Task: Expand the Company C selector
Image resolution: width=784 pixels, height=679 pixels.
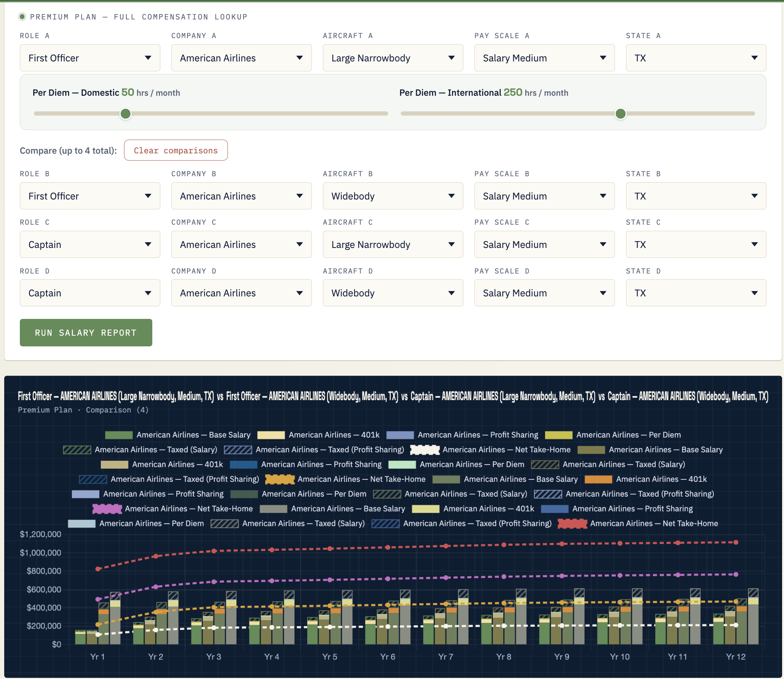Action: (242, 245)
